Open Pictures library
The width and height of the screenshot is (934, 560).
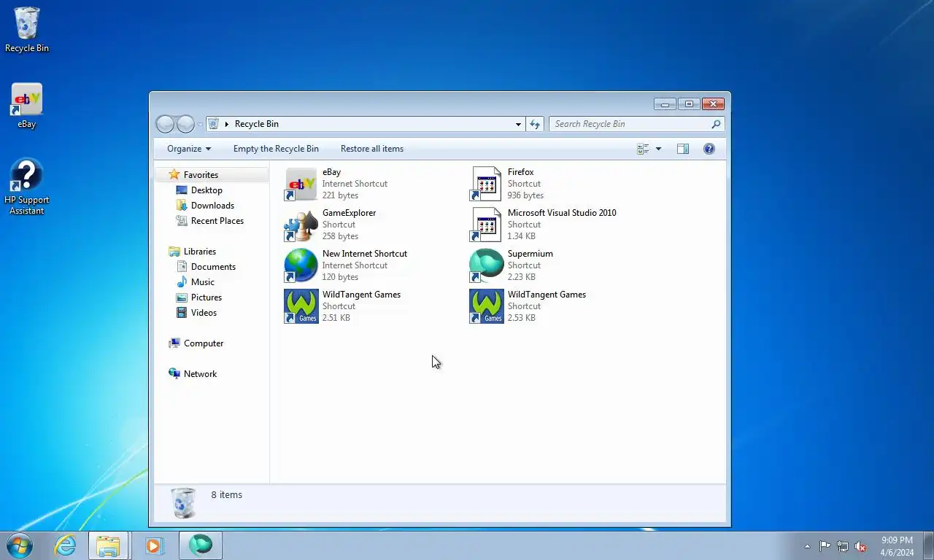(207, 297)
